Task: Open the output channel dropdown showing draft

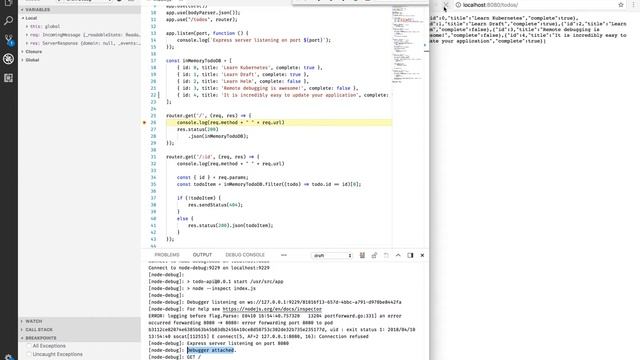Action: [332, 256]
